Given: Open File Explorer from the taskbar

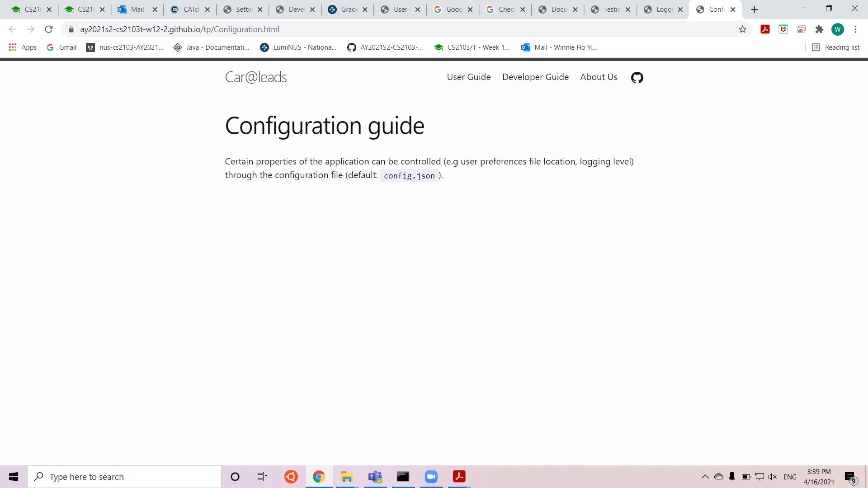Looking at the screenshot, I should (347, 477).
